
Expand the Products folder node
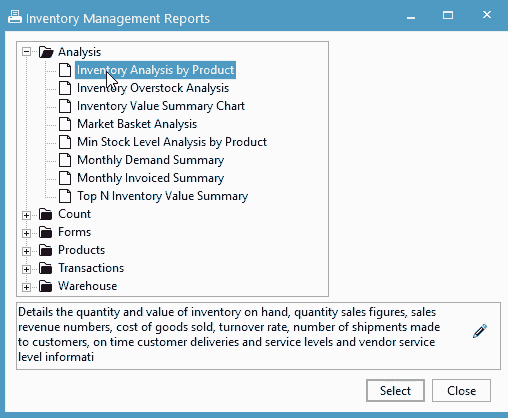(26, 251)
